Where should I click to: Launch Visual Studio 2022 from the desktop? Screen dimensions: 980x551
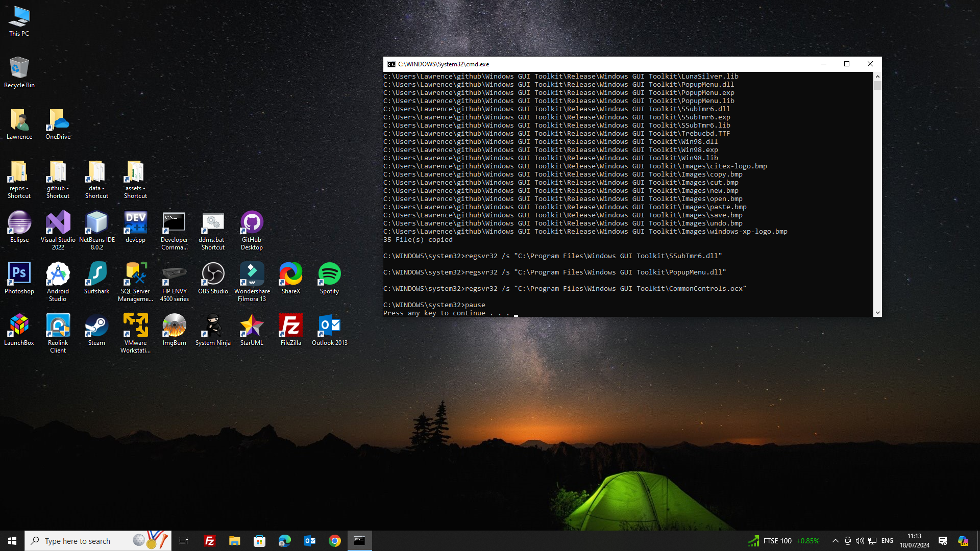point(58,223)
